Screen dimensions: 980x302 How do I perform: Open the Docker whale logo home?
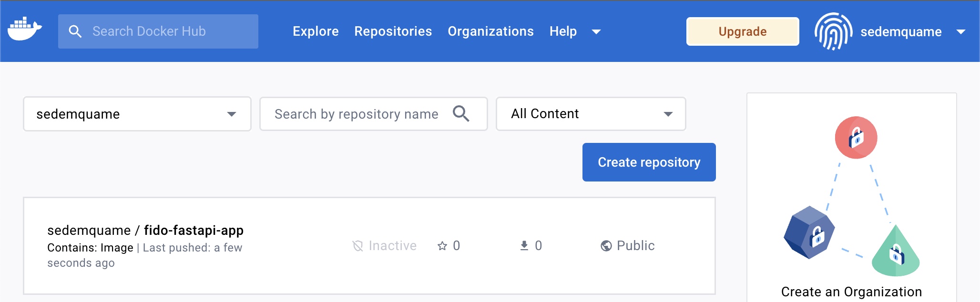tap(25, 29)
